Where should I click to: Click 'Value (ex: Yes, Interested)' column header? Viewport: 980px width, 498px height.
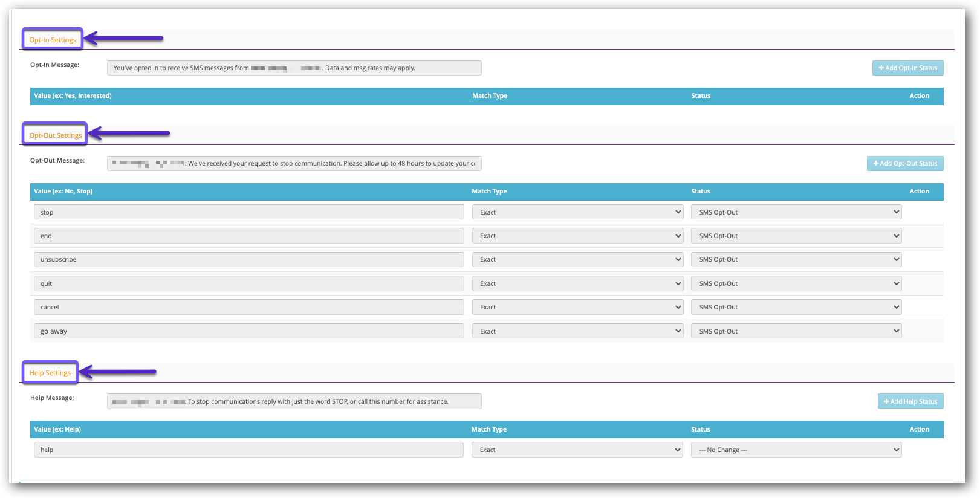pos(73,95)
